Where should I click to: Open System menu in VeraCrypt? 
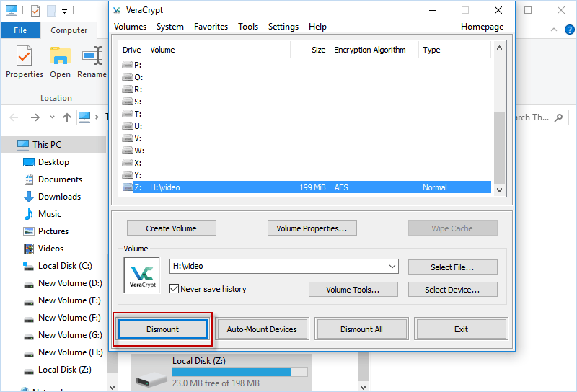tap(169, 27)
